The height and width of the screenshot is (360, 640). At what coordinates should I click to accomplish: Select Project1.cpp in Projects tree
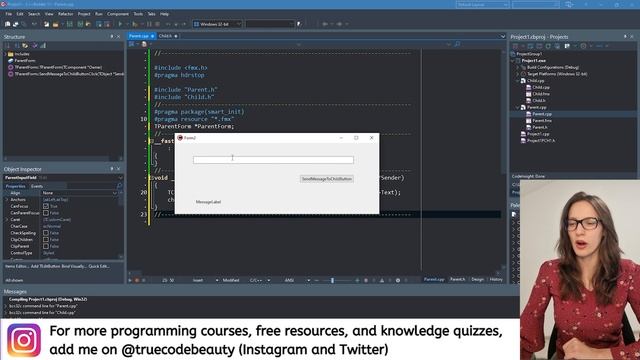click(x=538, y=134)
